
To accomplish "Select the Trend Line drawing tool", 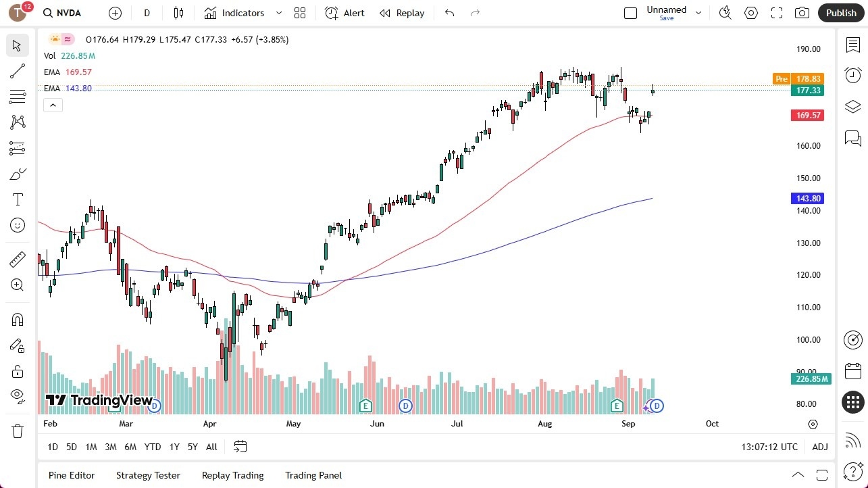I will tap(17, 71).
